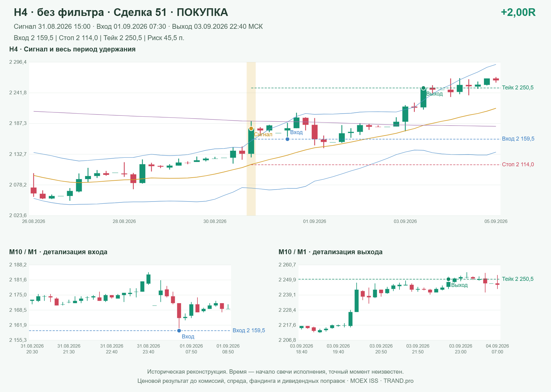This screenshot has height=392, width=551.
Task: Click the 'Стоп 2 114,0' label
Action: 518,164
